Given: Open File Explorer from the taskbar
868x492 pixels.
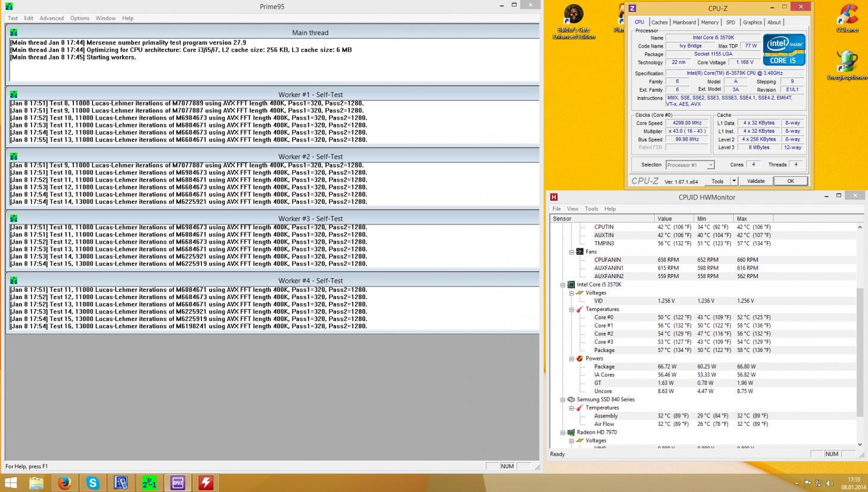Looking at the screenshot, I should pyautogui.click(x=36, y=482).
